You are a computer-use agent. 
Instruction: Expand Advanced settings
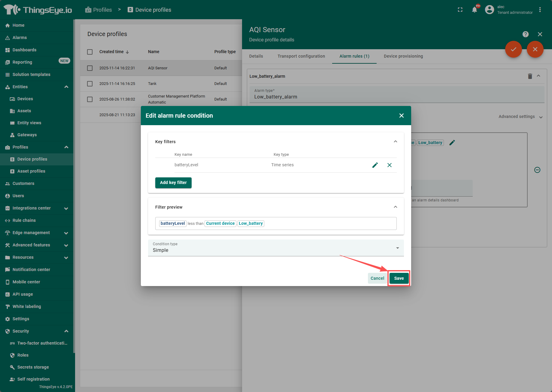click(x=520, y=117)
